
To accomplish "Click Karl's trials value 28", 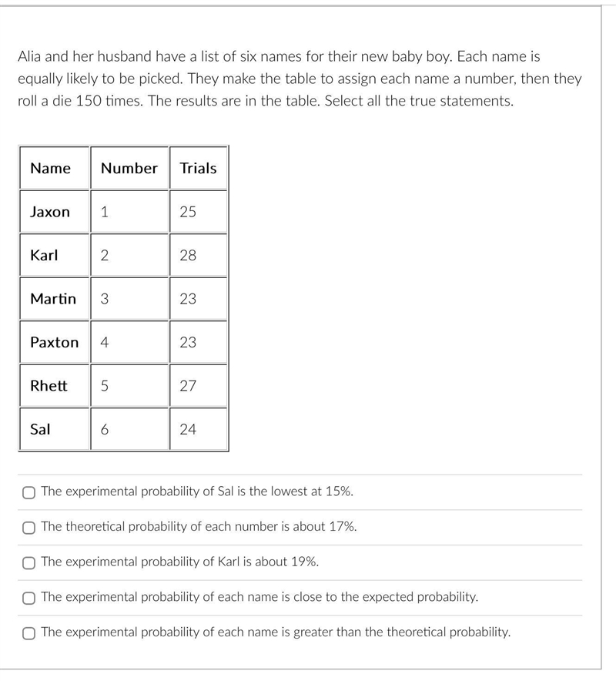I will point(199,255).
